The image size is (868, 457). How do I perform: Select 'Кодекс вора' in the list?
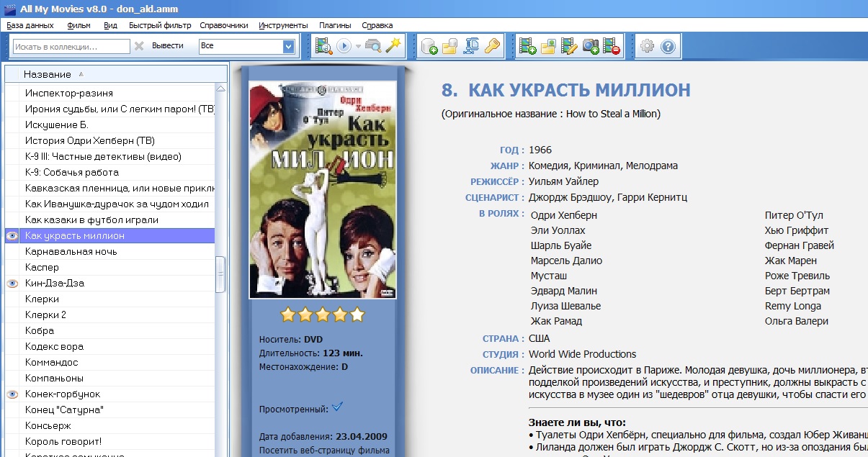109,346
